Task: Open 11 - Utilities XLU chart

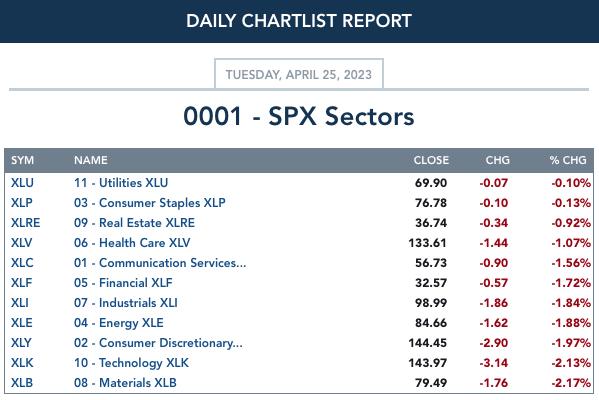Action: coord(121,183)
